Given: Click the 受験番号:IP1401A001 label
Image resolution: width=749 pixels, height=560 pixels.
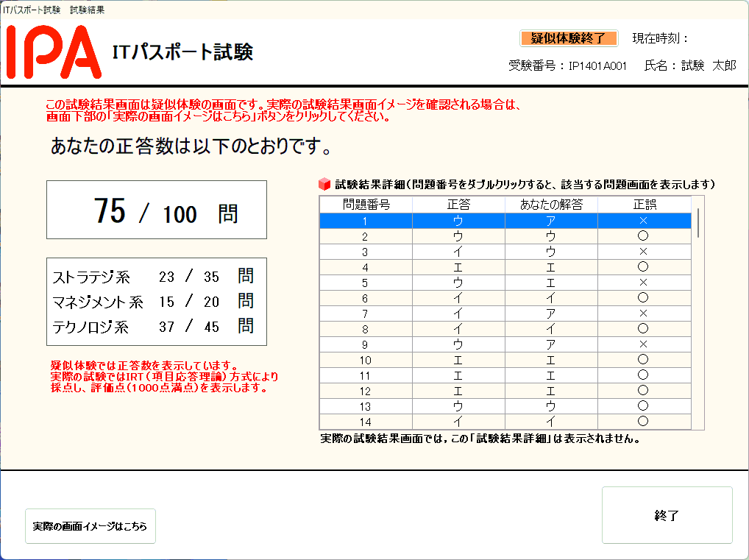Looking at the screenshot, I should point(567,65).
